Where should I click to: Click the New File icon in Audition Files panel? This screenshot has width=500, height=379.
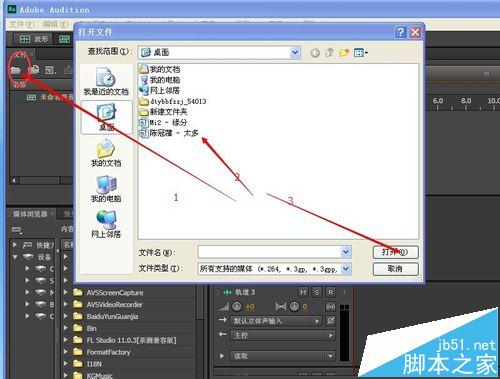point(50,70)
